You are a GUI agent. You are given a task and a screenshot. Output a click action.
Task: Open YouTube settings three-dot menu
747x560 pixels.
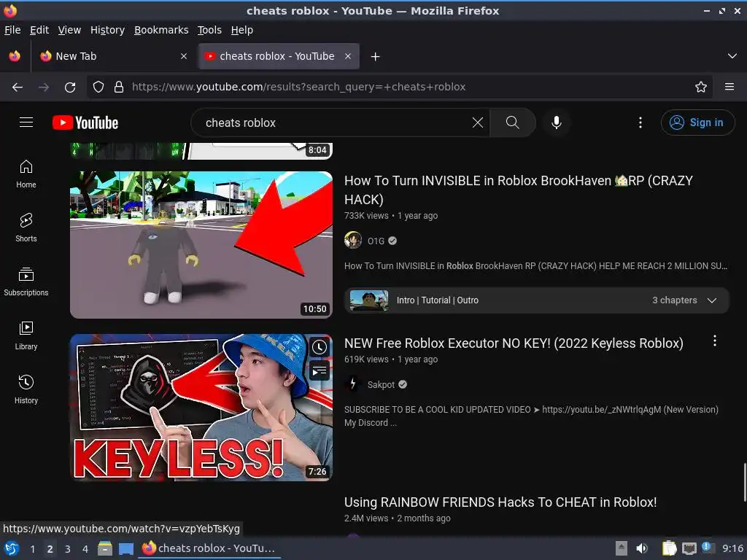tap(640, 122)
